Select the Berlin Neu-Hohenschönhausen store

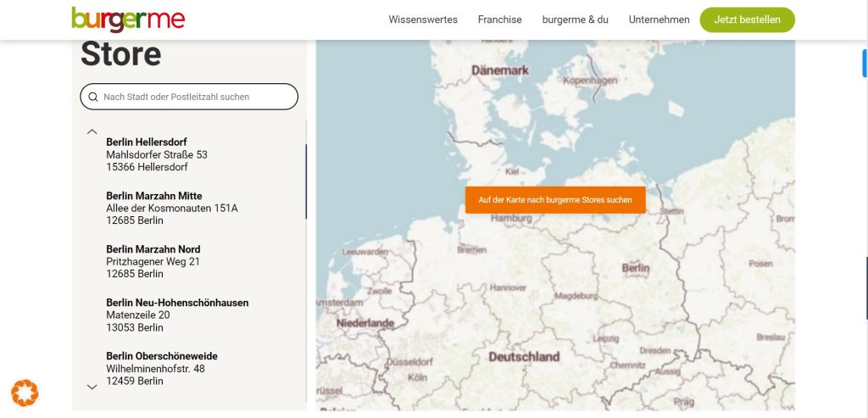(x=177, y=303)
